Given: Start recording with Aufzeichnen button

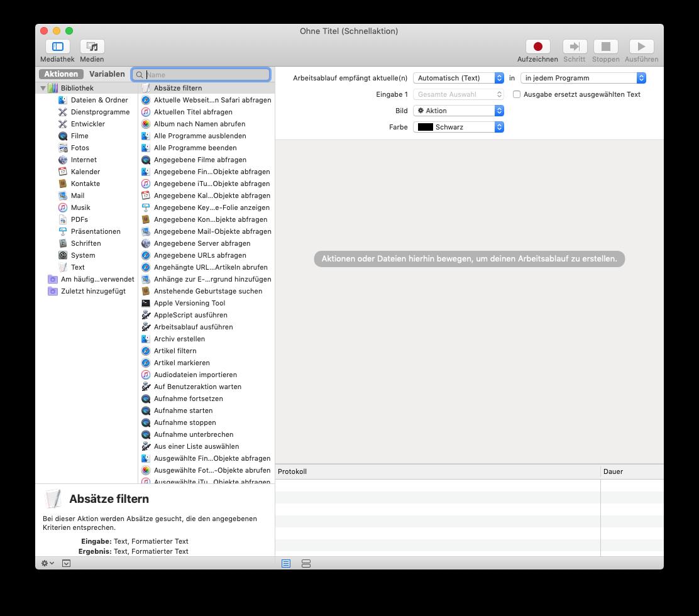Looking at the screenshot, I should coord(537,47).
